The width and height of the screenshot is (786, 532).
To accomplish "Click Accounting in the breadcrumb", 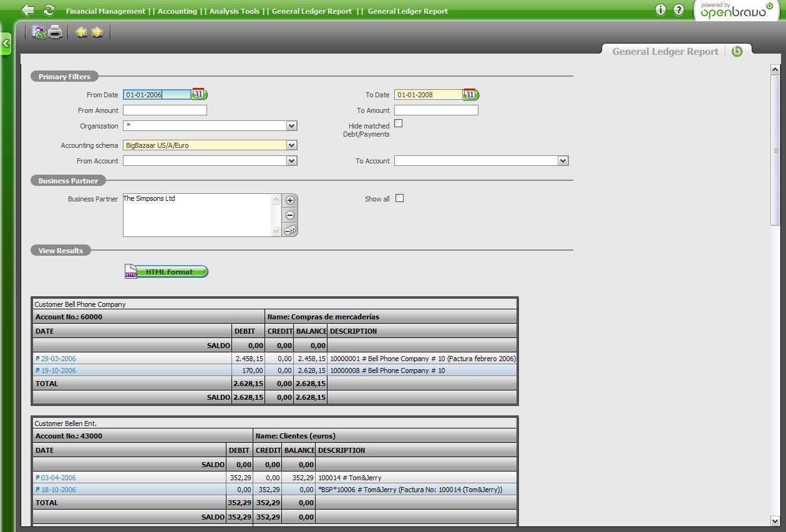I will 177,11.
